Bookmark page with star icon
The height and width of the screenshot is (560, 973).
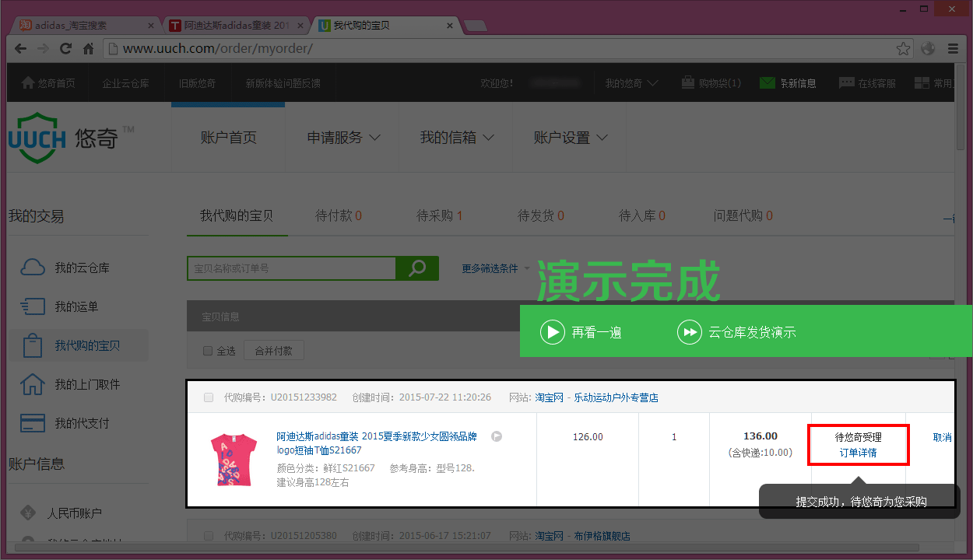tap(903, 49)
